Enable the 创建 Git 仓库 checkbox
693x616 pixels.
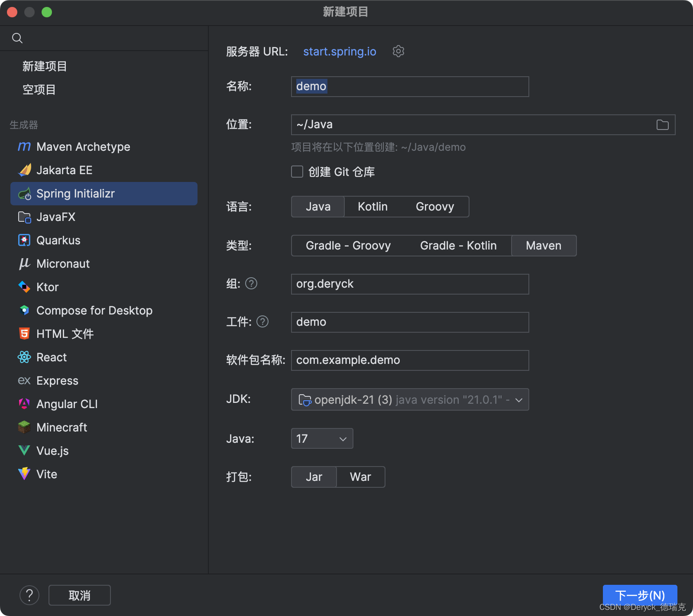coord(297,172)
